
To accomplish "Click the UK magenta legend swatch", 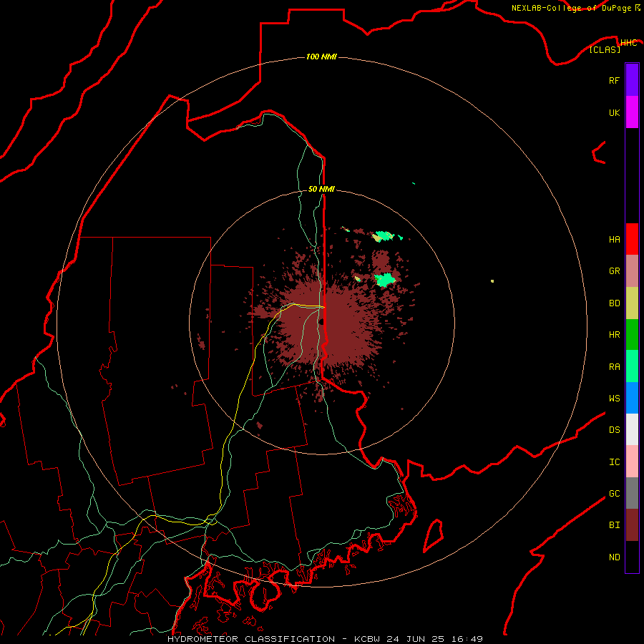I will (x=632, y=112).
